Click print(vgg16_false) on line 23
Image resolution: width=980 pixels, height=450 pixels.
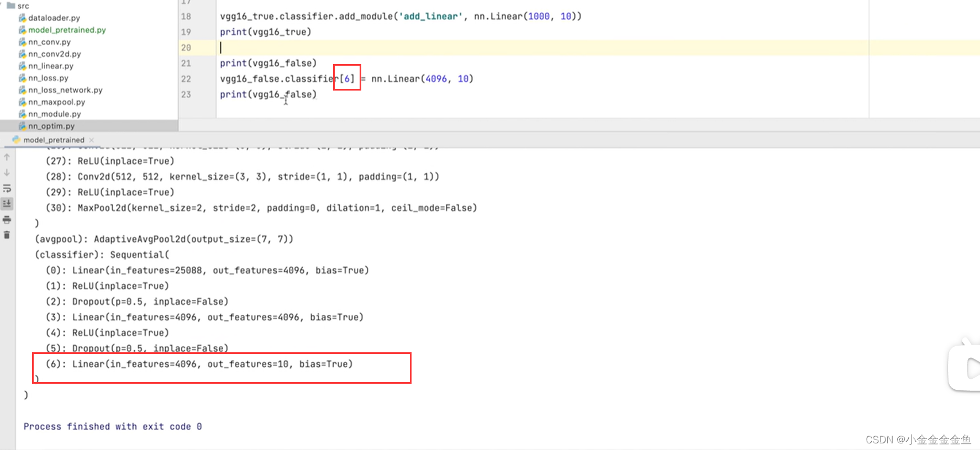[268, 94]
